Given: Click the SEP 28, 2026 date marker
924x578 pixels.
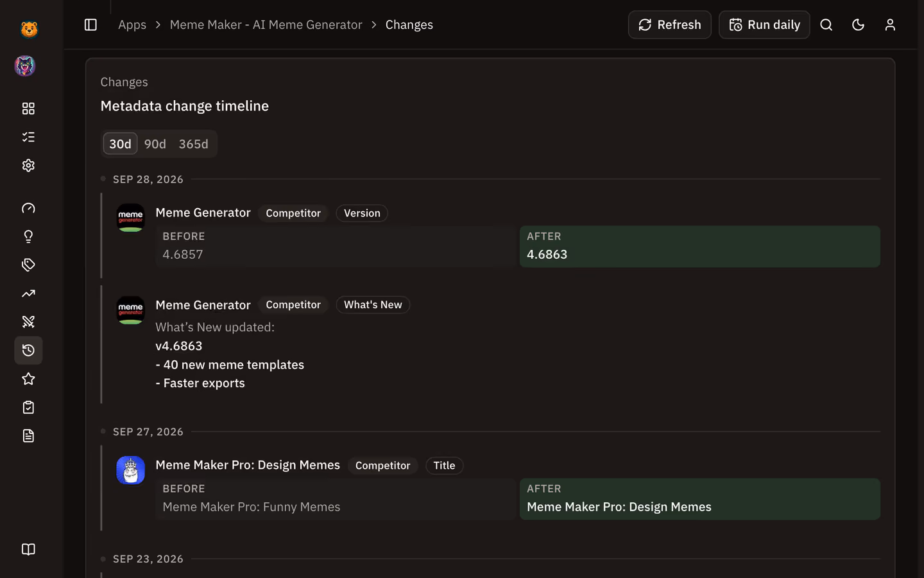Looking at the screenshot, I should click(x=148, y=179).
